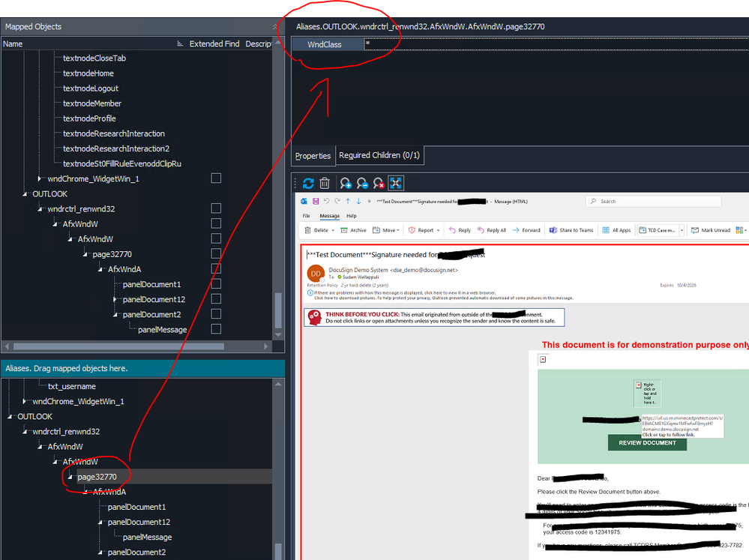Select textnodeLogout in Mapped Objects
Screen dimensions: 749x560
pyautogui.click(x=91, y=88)
